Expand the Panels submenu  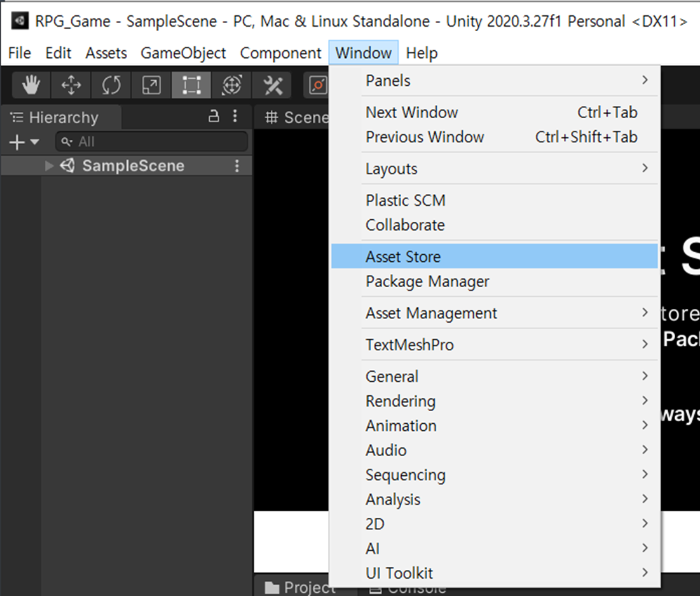495,81
